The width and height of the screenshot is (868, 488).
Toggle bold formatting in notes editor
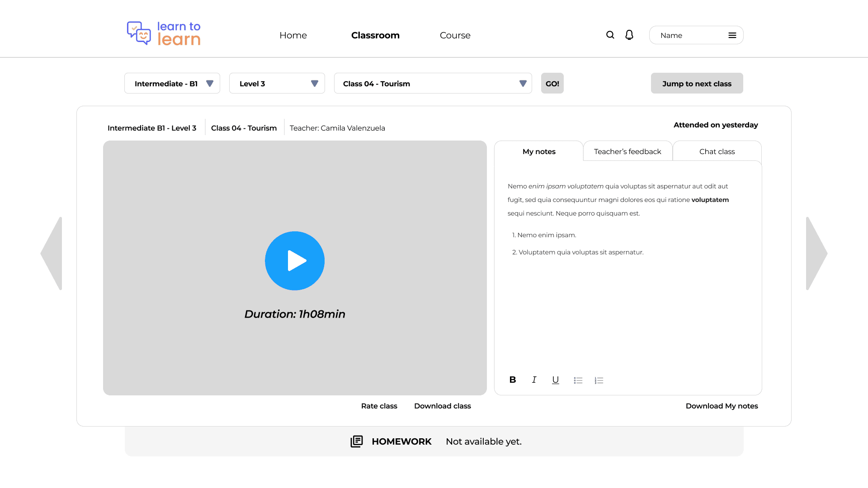pyautogui.click(x=512, y=380)
